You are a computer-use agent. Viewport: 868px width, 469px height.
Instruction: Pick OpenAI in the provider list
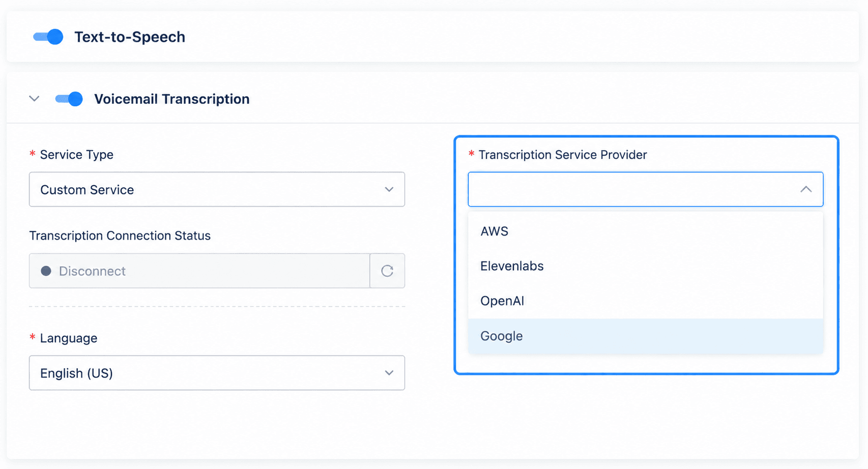(x=645, y=301)
